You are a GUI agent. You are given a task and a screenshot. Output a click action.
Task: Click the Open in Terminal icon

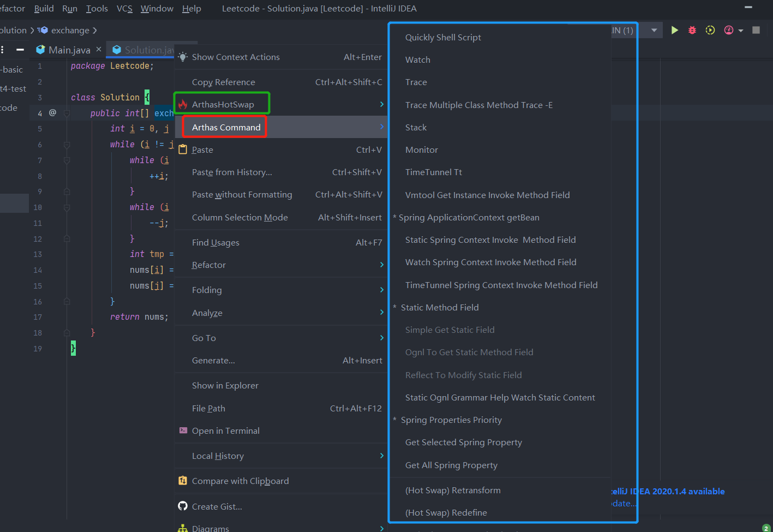pyautogui.click(x=183, y=431)
